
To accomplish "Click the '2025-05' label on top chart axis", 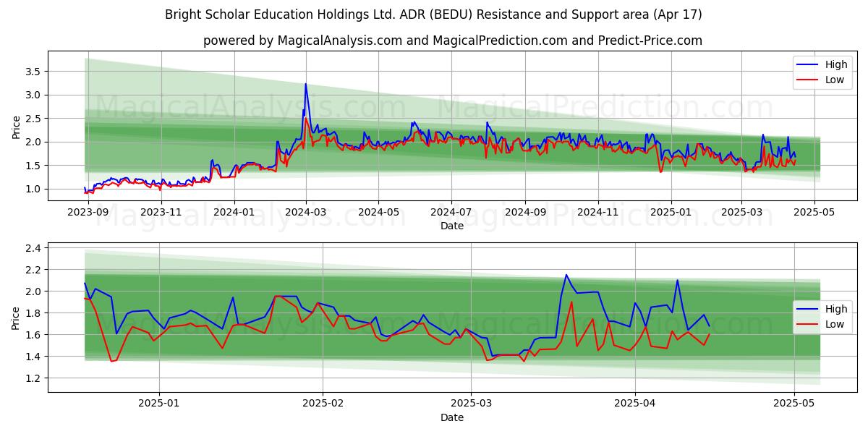I will coord(814,213).
